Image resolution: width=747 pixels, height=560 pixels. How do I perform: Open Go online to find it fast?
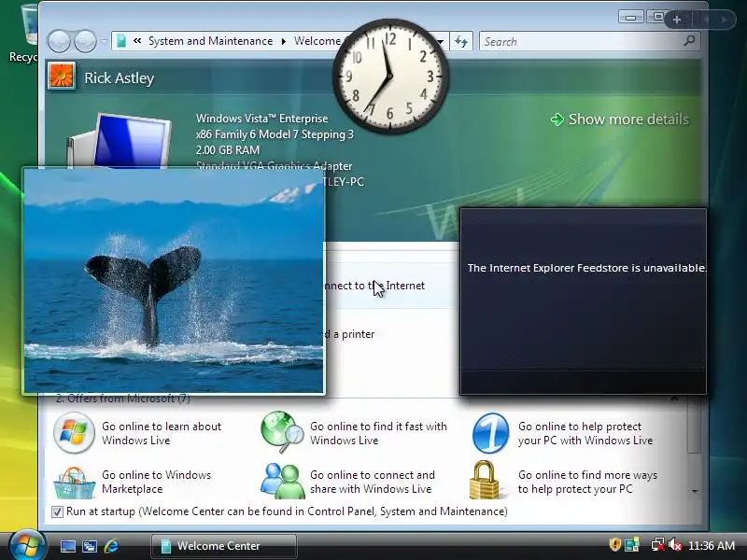tap(378, 433)
